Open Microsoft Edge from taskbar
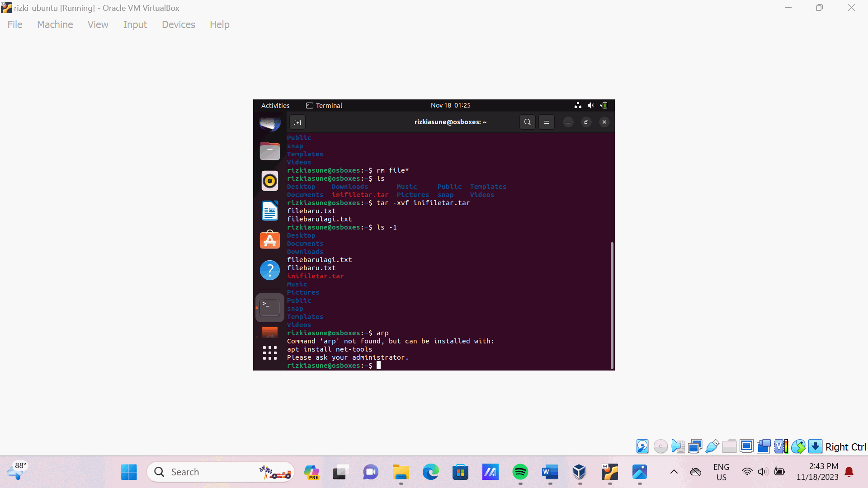This screenshot has height=488, width=868. click(x=431, y=472)
